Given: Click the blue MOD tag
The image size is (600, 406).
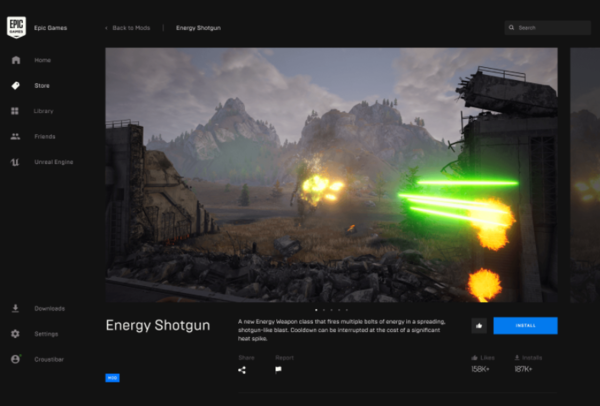Looking at the screenshot, I should (x=112, y=378).
